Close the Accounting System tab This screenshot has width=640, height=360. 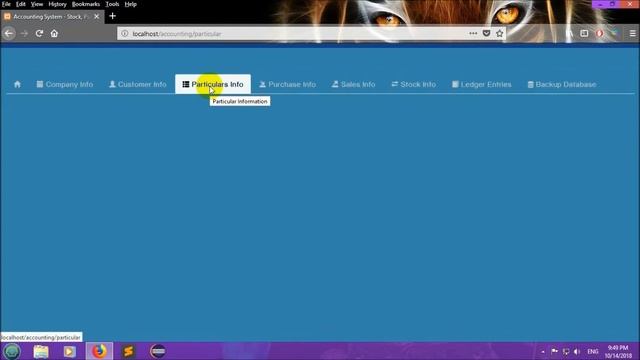[x=96, y=17]
